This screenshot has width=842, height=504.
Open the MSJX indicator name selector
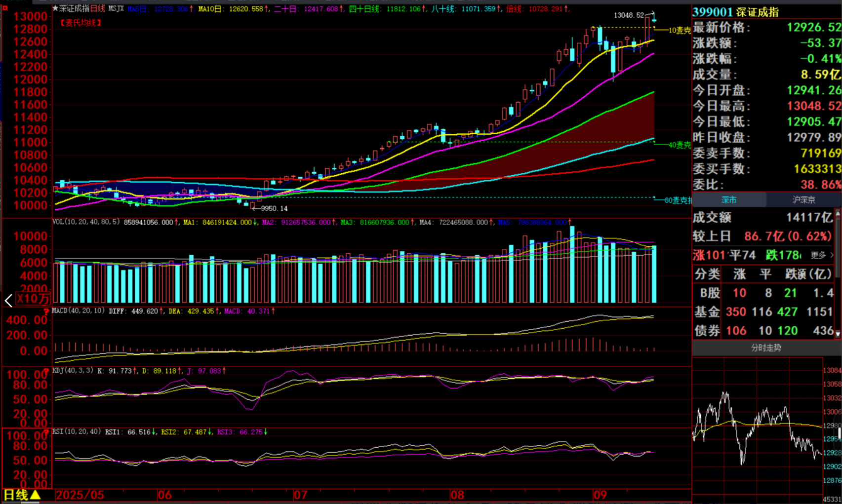pos(116,9)
